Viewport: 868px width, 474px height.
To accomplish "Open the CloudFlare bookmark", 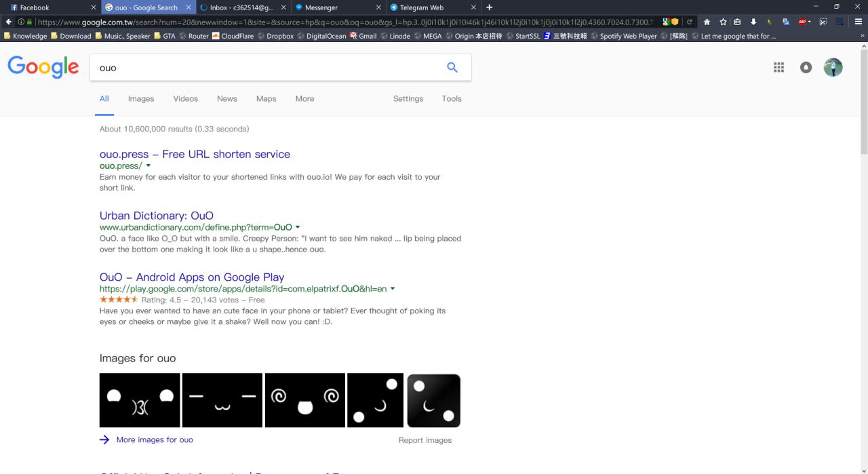I will (233, 36).
